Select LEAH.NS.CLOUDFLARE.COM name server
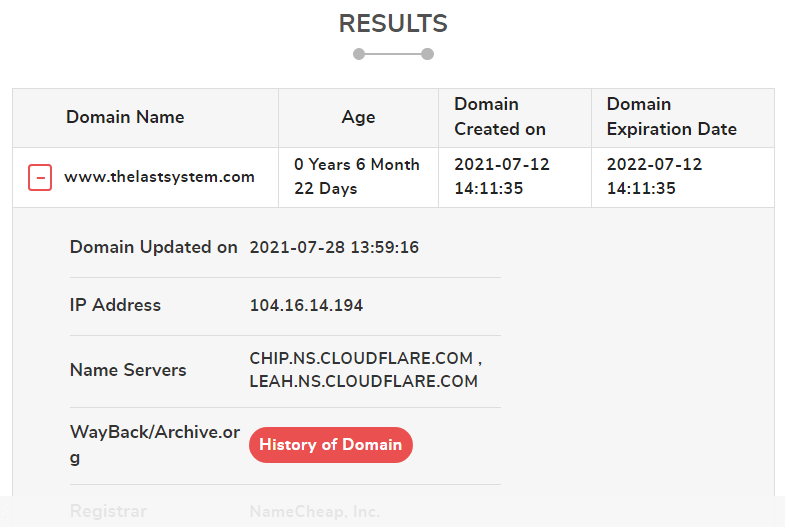Viewport: 785px width, 527px height. click(363, 381)
